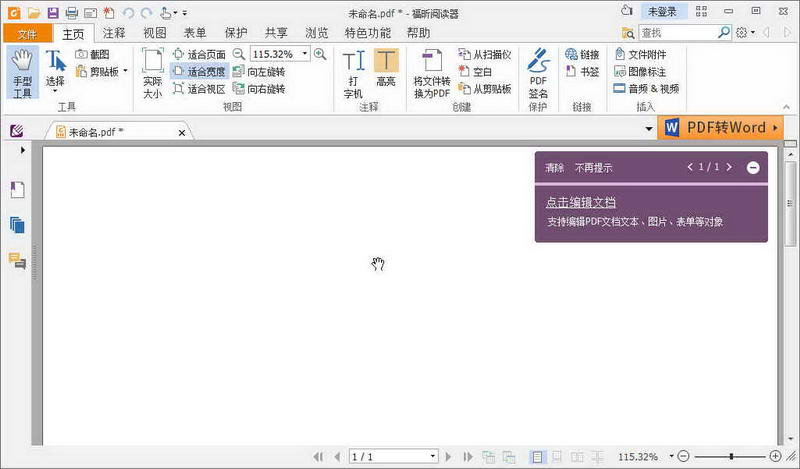The height and width of the screenshot is (469, 800).
Task: Undo the last action
Action: 128,13
